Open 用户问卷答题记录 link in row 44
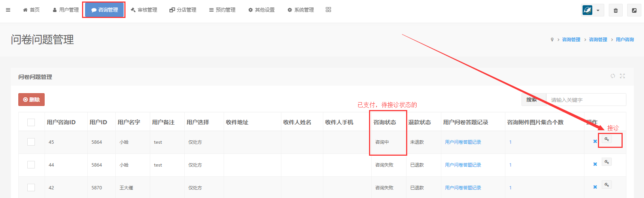 [x=463, y=165]
